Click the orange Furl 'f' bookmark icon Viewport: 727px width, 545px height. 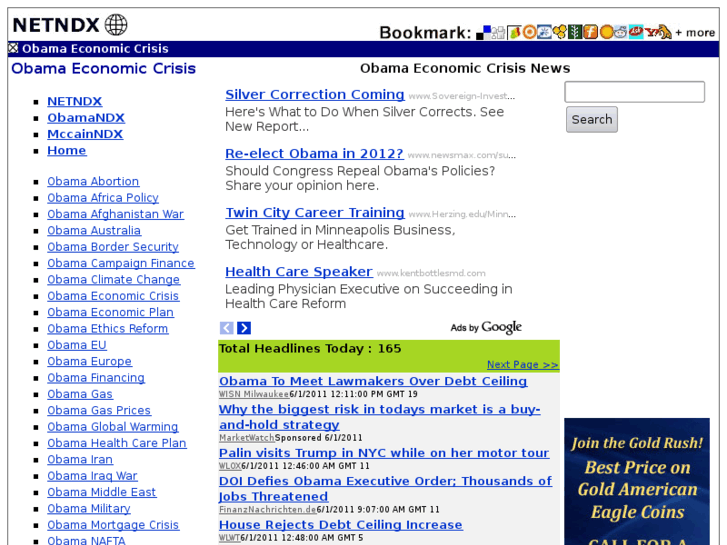(x=591, y=32)
